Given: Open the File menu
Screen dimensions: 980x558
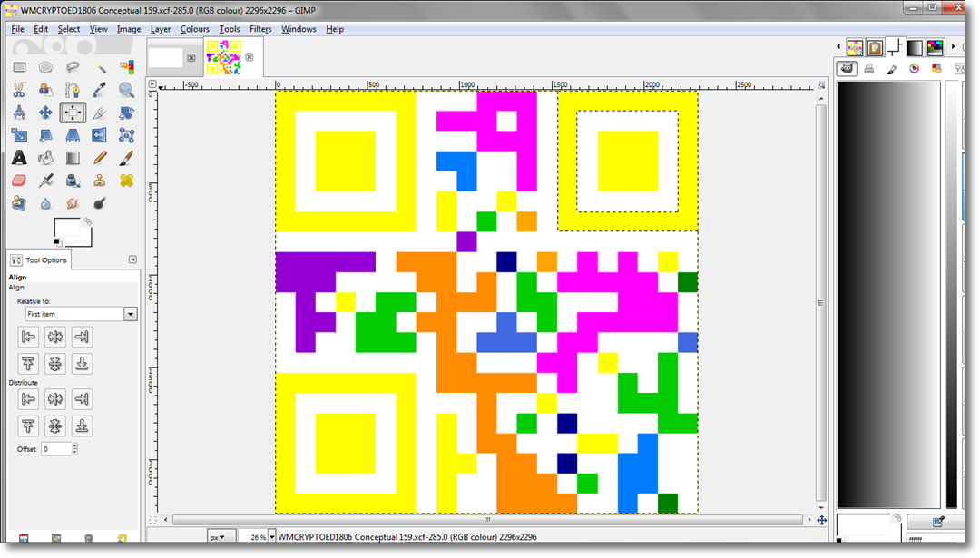Looking at the screenshot, I should coord(17,29).
